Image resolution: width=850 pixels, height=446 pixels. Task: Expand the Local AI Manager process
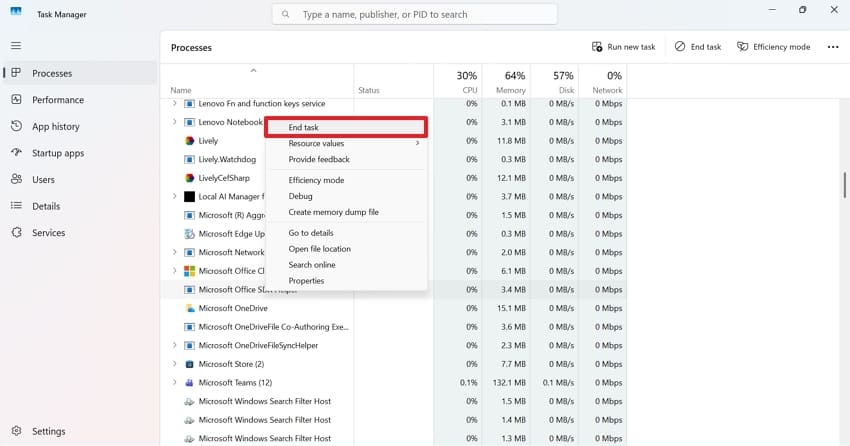tap(174, 196)
